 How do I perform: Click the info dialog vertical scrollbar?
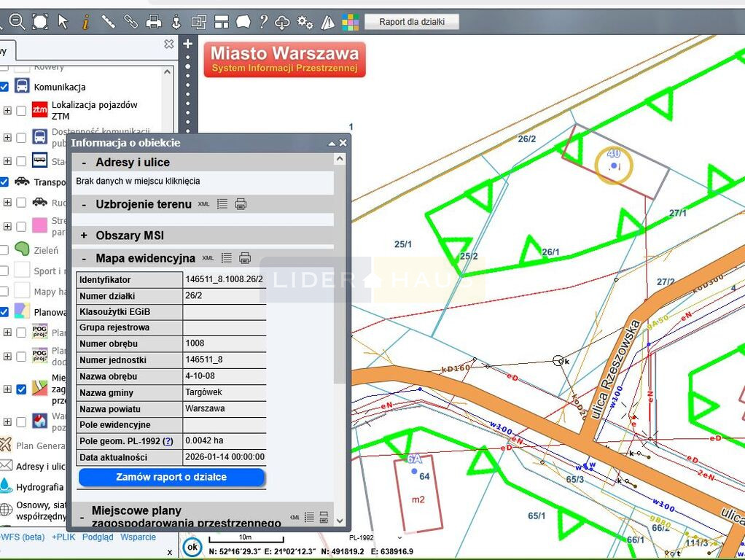coord(339,274)
